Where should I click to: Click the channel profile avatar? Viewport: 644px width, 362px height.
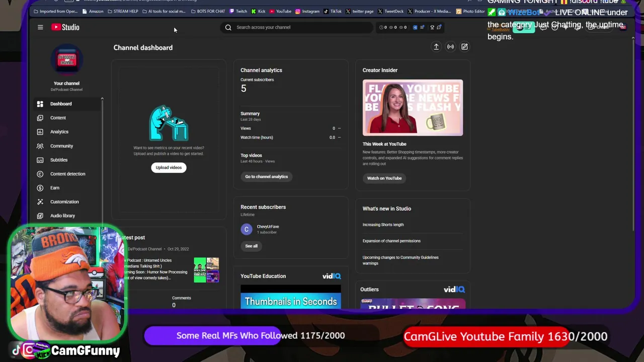[x=66, y=60]
